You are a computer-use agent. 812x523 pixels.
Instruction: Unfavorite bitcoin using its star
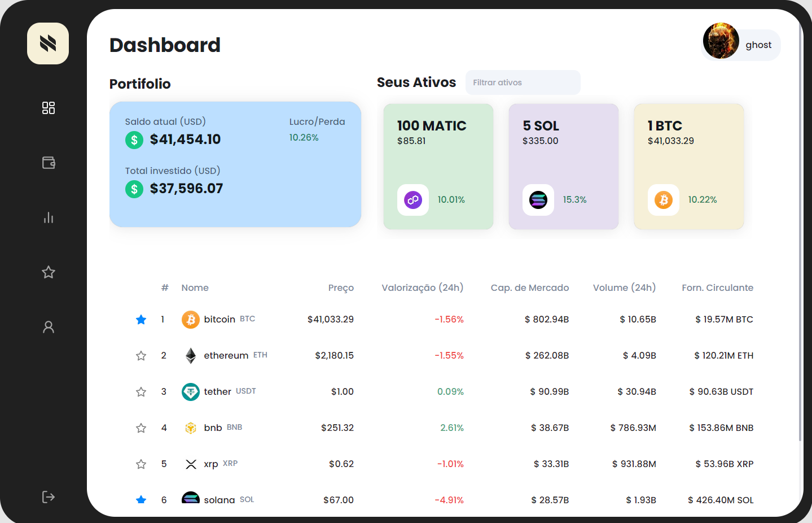click(x=141, y=320)
